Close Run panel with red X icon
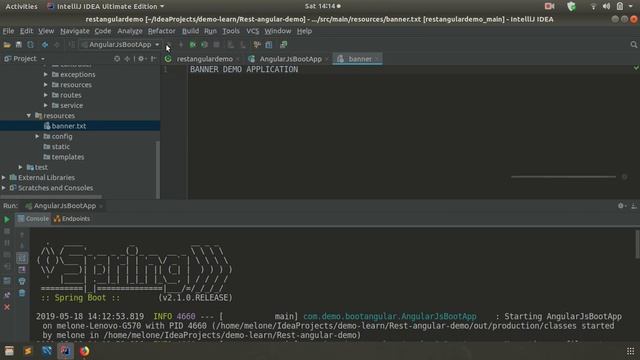The width and height of the screenshot is (640, 360). (x=7, y=307)
